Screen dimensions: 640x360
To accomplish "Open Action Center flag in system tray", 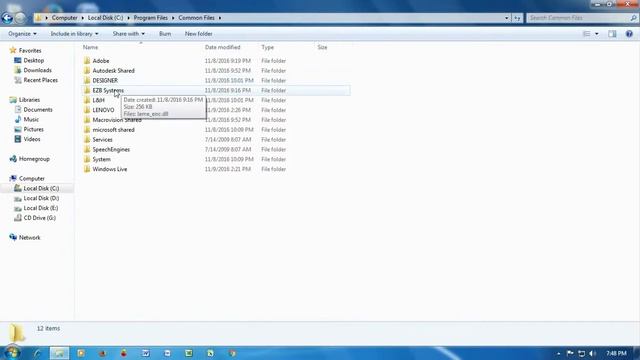I will tap(570, 353).
